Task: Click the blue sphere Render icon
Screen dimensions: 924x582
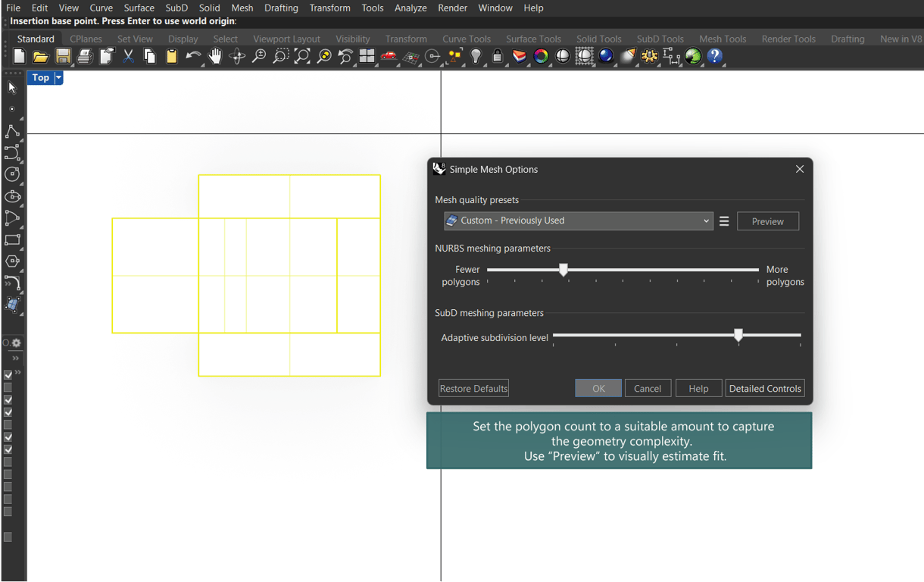Action: coord(606,56)
